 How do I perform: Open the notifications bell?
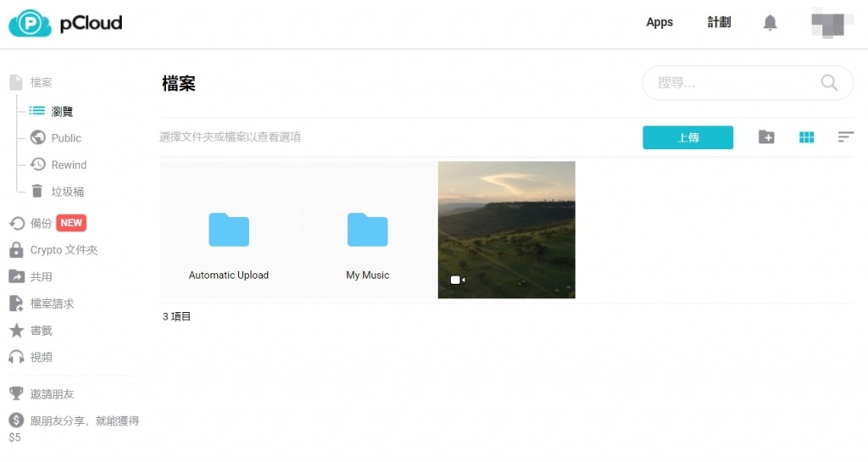point(770,23)
